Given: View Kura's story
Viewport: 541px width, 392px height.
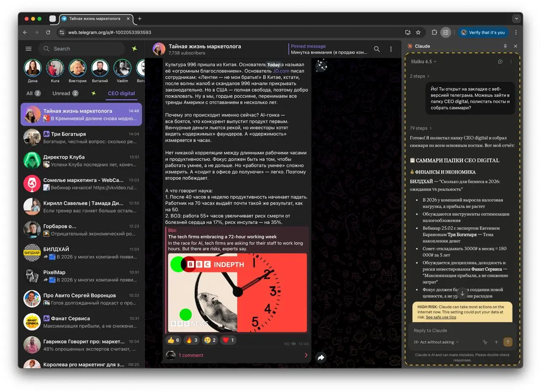Looking at the screenshot, I should [55, 71].
